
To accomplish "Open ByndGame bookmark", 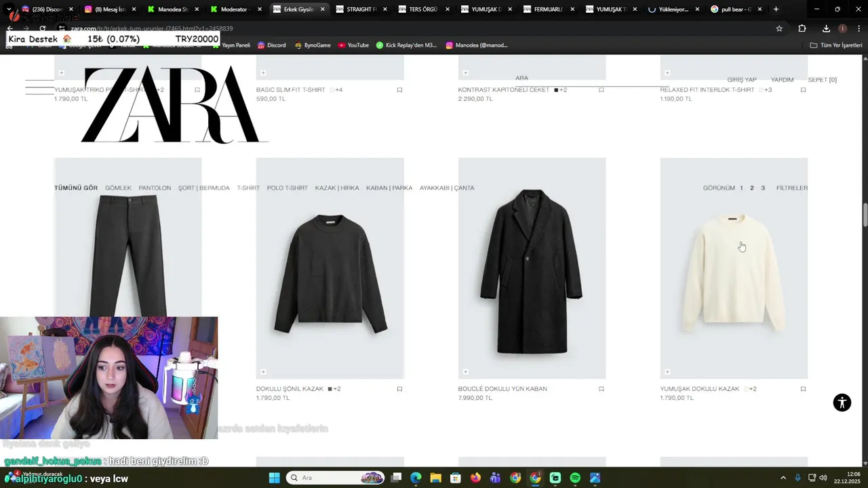I will [x=313, y=45].
